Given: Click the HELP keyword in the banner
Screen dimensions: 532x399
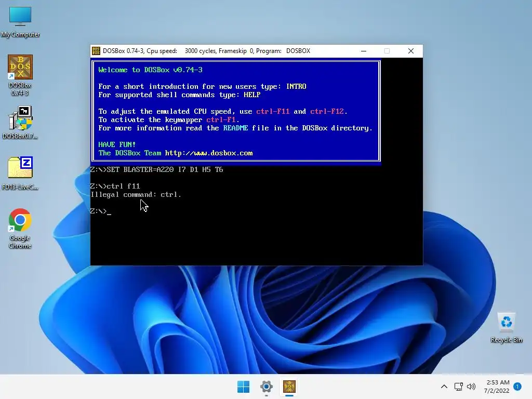Looking at the screenshot, I should (252, 95).
